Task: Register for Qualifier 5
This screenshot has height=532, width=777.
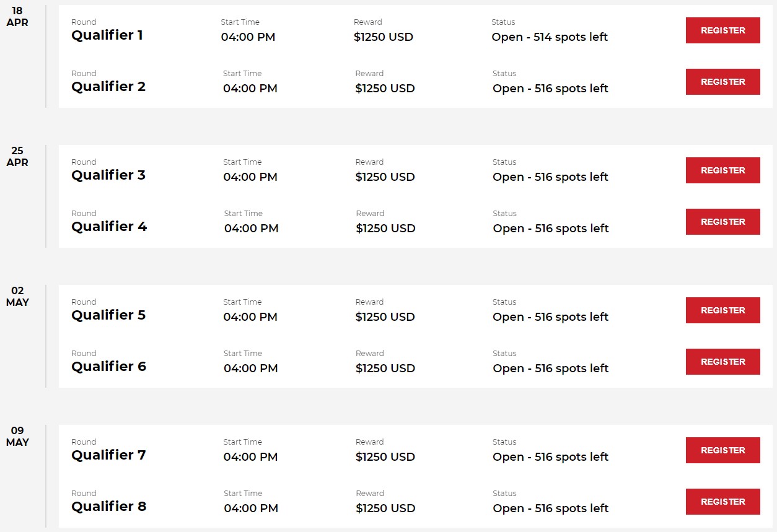Action: 722,310
